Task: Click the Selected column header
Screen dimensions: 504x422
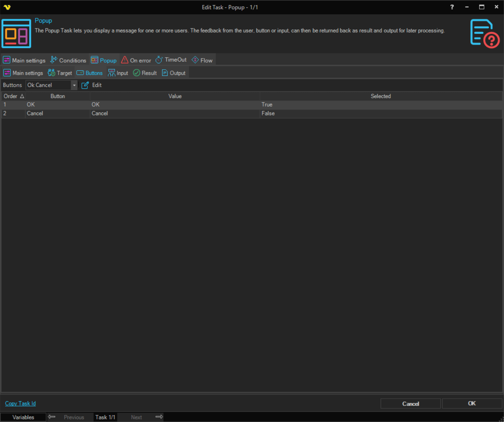Action: coord(381,96)
